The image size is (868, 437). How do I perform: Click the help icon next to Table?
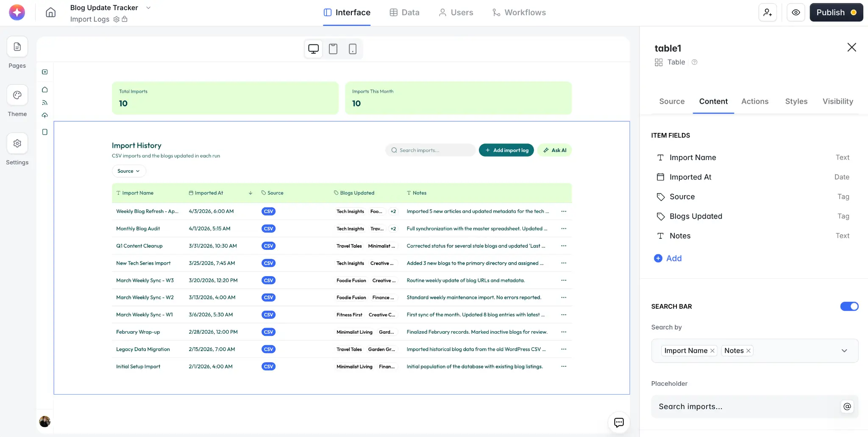(x=694, y=62)
